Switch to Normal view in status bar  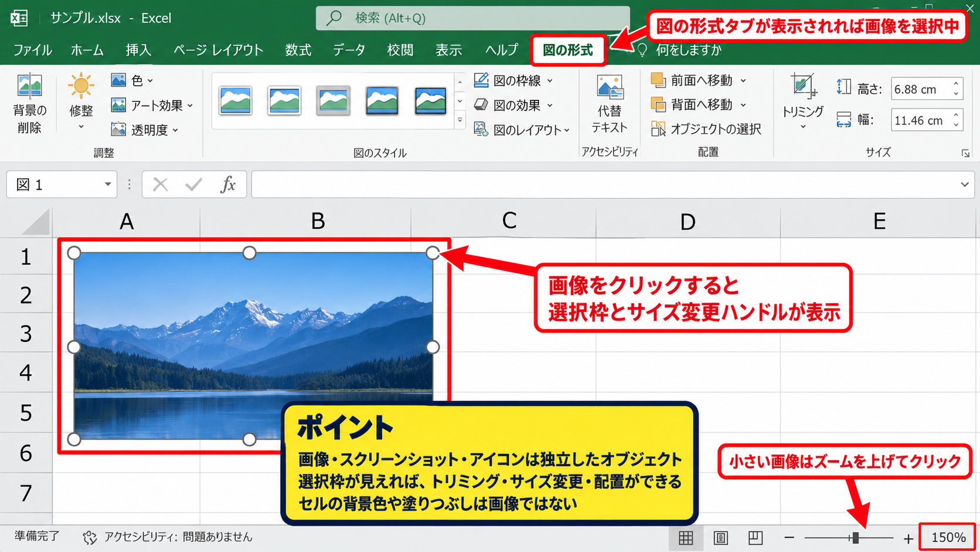point(686,537)
